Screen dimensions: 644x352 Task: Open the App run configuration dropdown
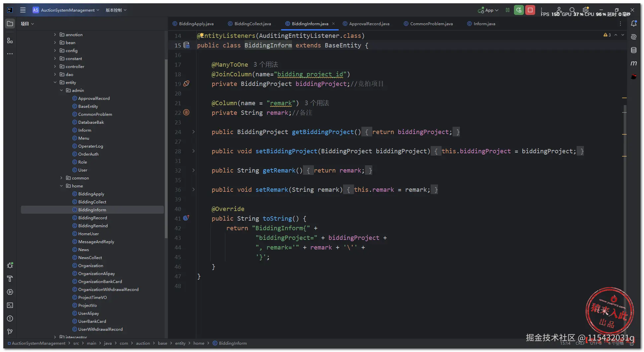click(488, 10)
